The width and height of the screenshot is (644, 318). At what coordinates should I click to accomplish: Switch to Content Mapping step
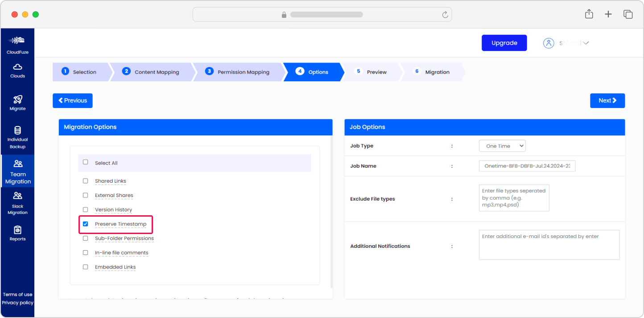[x=152, y=72]
